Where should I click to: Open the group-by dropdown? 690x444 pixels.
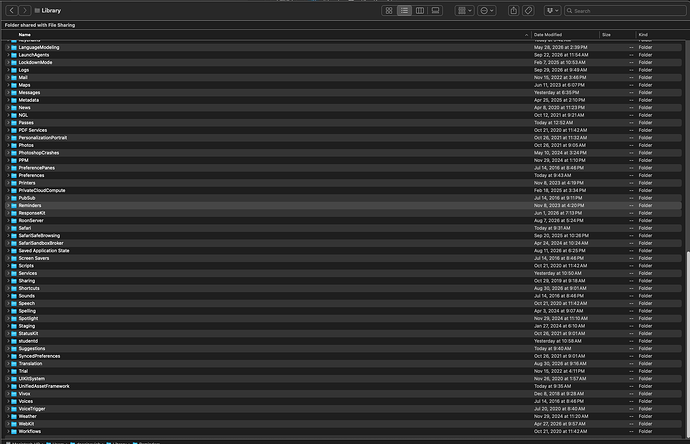(x=464, y=11)
